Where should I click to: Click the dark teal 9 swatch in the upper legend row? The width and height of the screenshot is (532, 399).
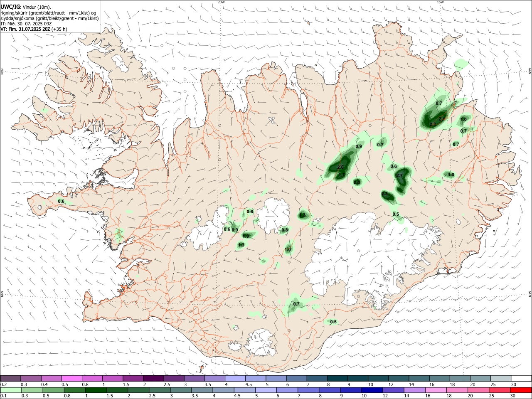[357, 379]
